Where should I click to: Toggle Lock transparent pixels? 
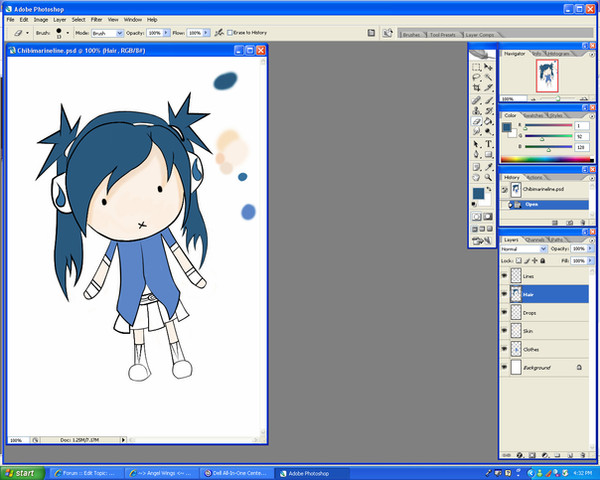point(518,261)
